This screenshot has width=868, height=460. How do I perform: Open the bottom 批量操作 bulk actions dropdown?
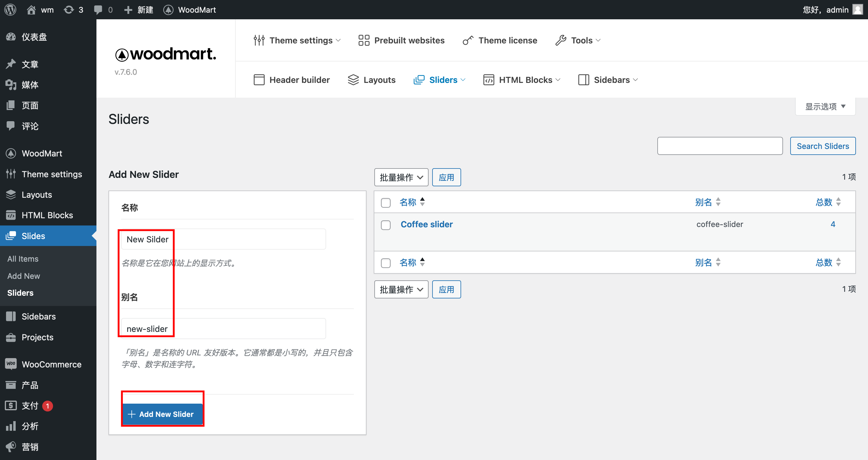(x=401, y=289)
